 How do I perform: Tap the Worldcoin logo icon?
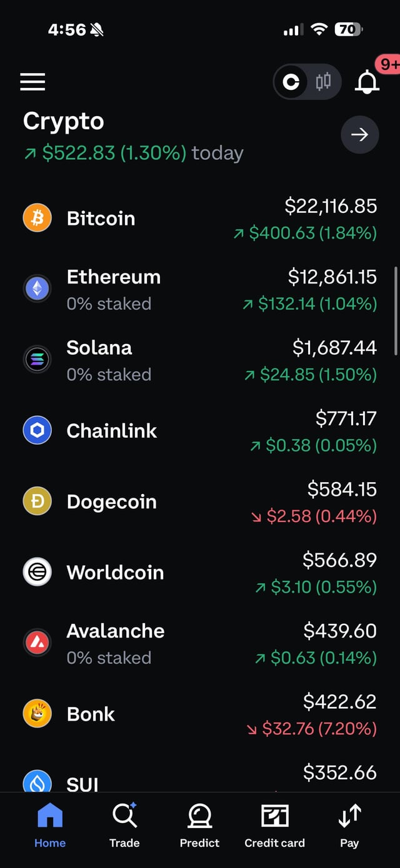pyautogui.click(x=37, y=572)
